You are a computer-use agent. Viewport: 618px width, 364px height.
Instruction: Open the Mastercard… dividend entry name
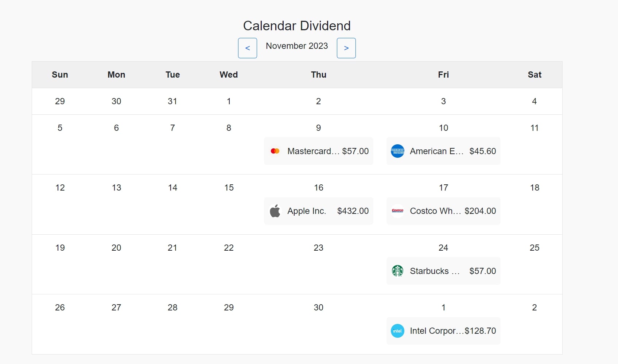(314, 151)
